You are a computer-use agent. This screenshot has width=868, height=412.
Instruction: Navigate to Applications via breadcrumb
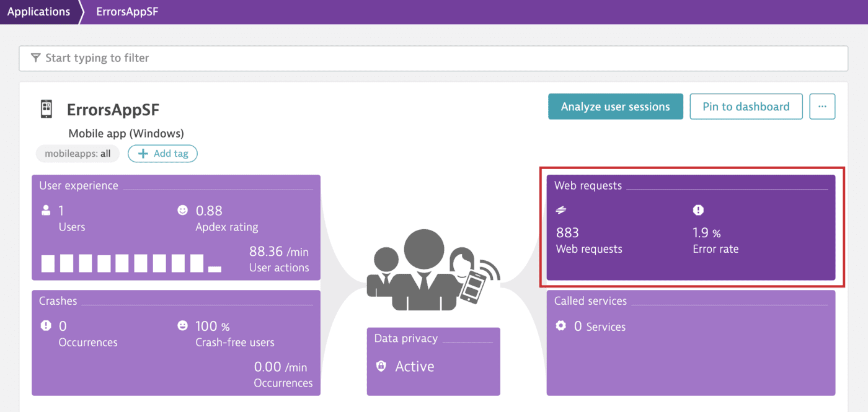[39, 11]
